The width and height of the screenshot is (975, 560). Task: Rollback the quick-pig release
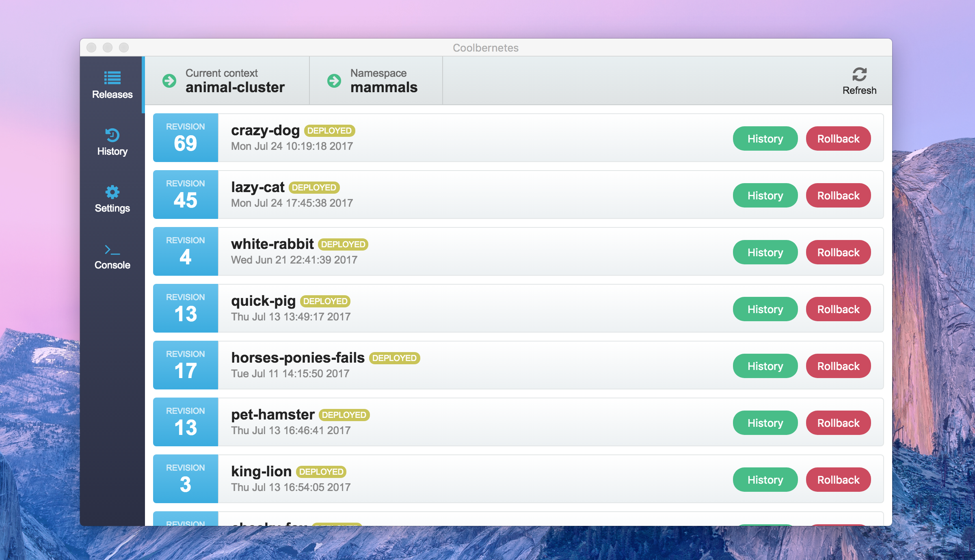tap(838, 309)
